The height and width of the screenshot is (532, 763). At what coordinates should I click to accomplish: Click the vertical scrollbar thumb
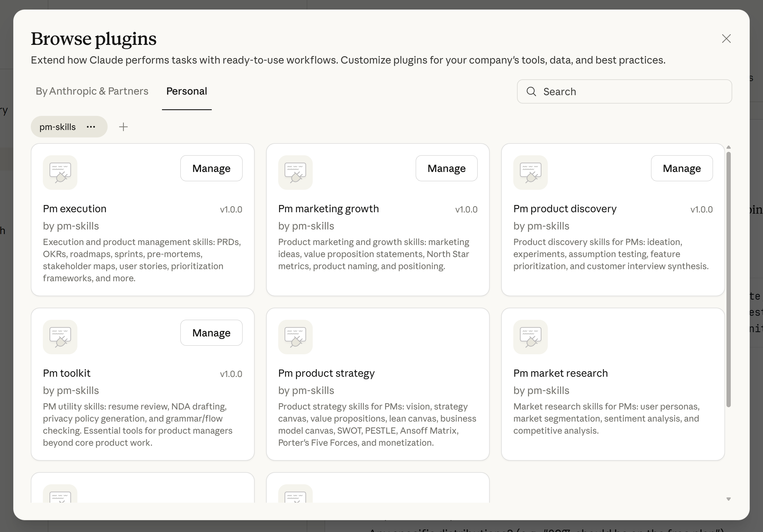[728, 279]
